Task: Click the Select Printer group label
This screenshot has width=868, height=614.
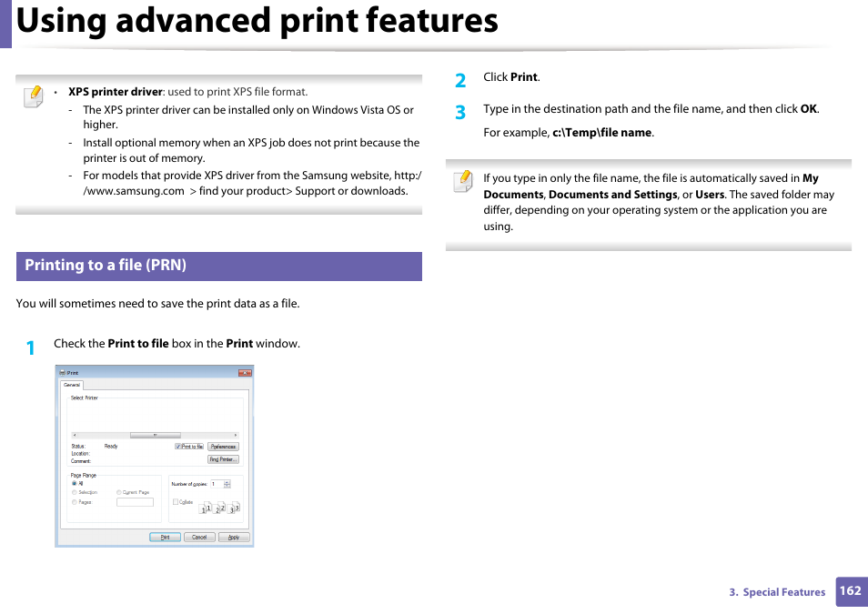Action: (84, 398)
